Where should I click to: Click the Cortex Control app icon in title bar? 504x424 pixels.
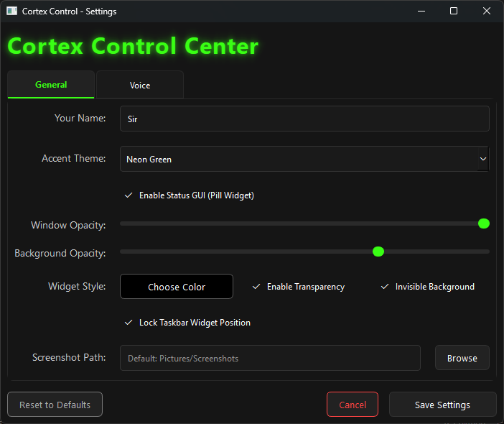(x=12, y=11)
